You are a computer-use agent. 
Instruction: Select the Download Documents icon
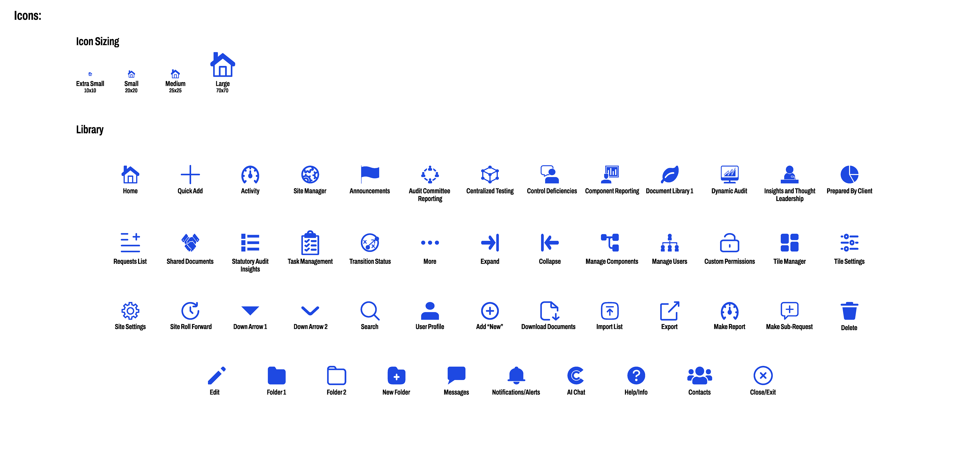tap(550, 311)
